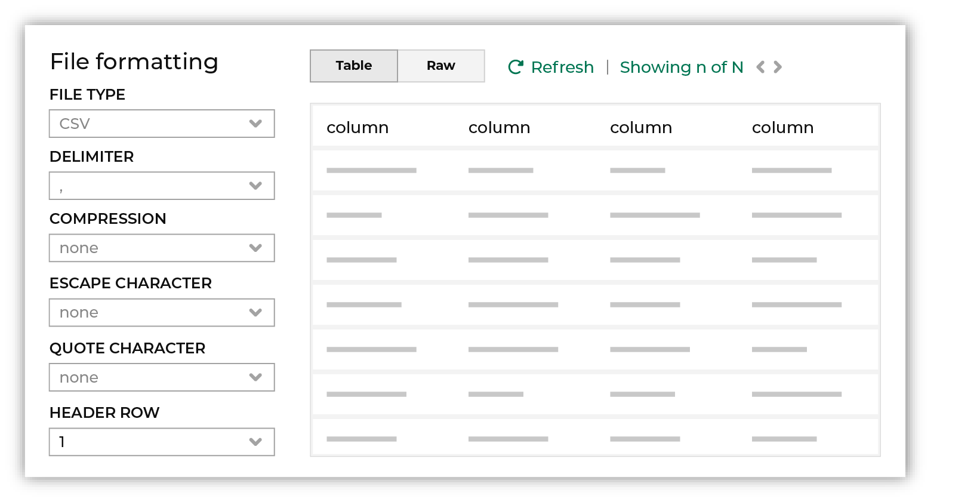Select the third column header
980x502 pixels.
(641, 128)
